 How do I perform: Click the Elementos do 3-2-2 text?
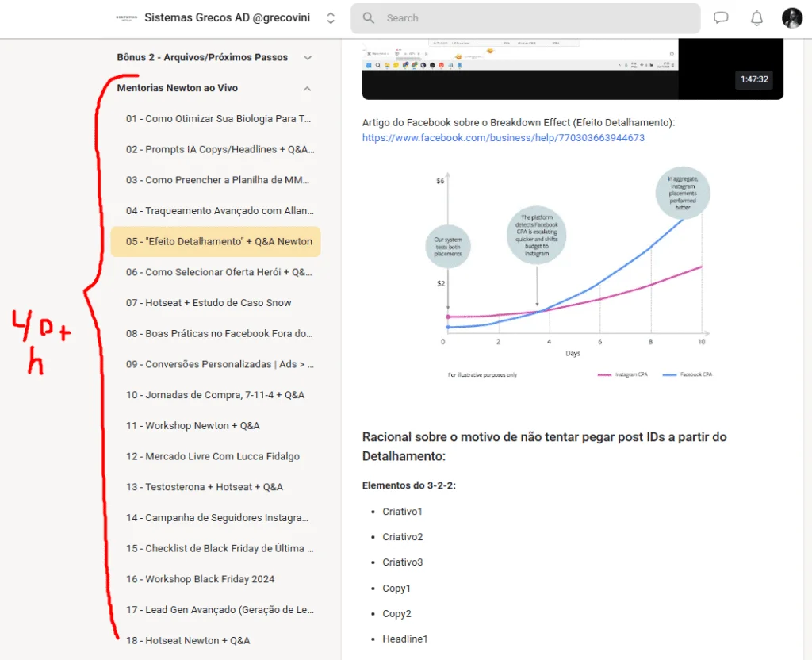(x=408, y=485)
